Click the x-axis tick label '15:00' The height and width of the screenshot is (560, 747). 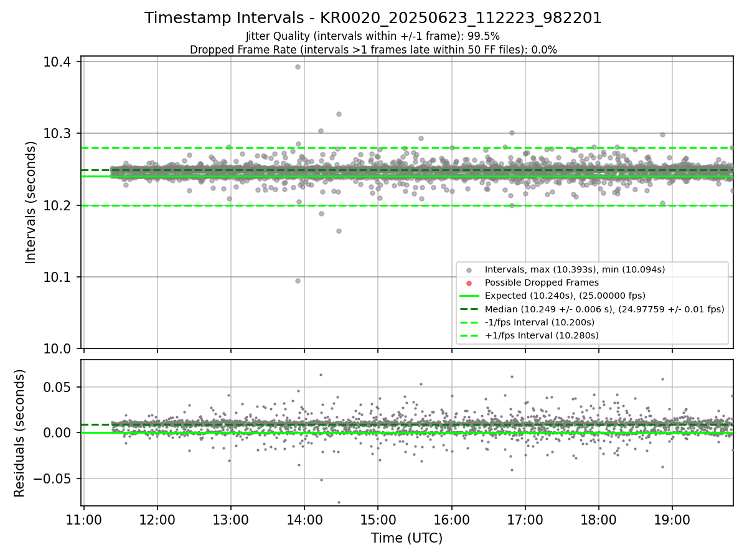point(378,518)
